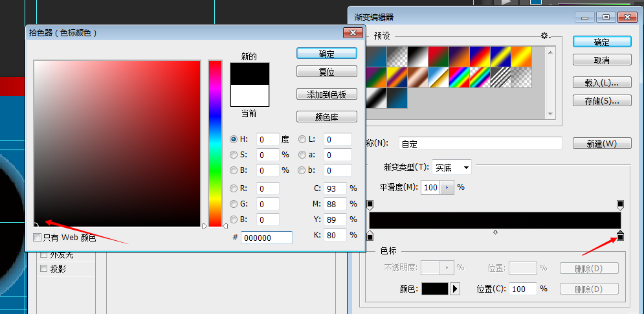Image resolution: width=644 pixels, height=314 pixels.
Task: Select the gray neutral density transparent preset
Action: click(521, 77)
